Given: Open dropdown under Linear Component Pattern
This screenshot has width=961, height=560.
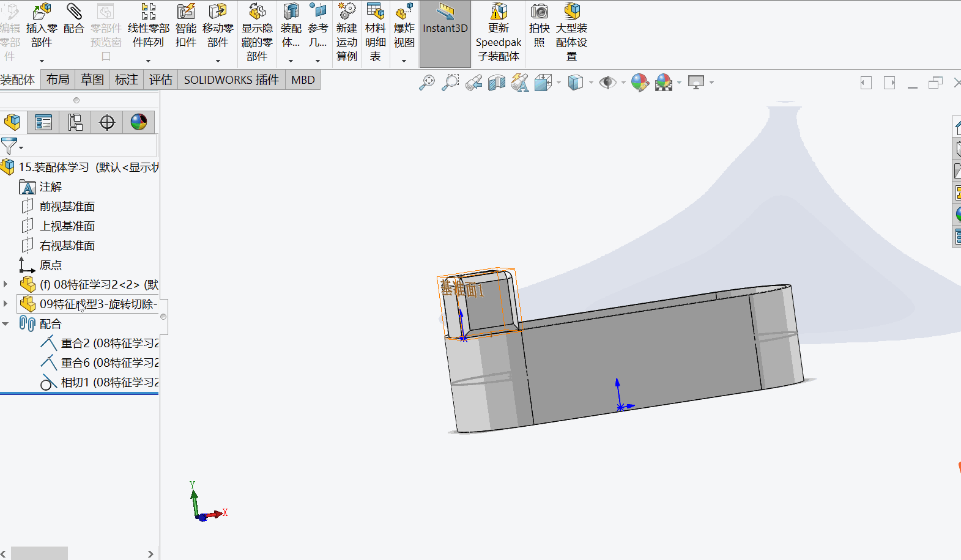Looking at the screenshot, I should click(x=148, y=61).
